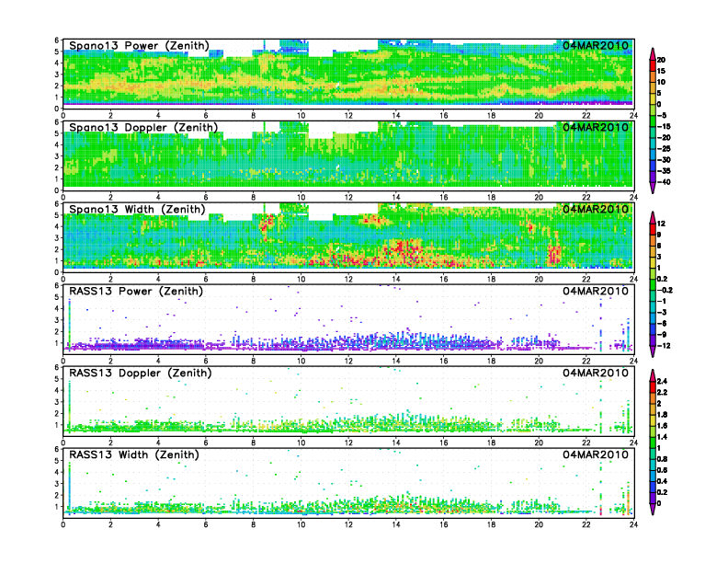728x563 pixels.
Task: Click hour tick '24' below the RASS13 Width panel
Action: click(633, 524)
